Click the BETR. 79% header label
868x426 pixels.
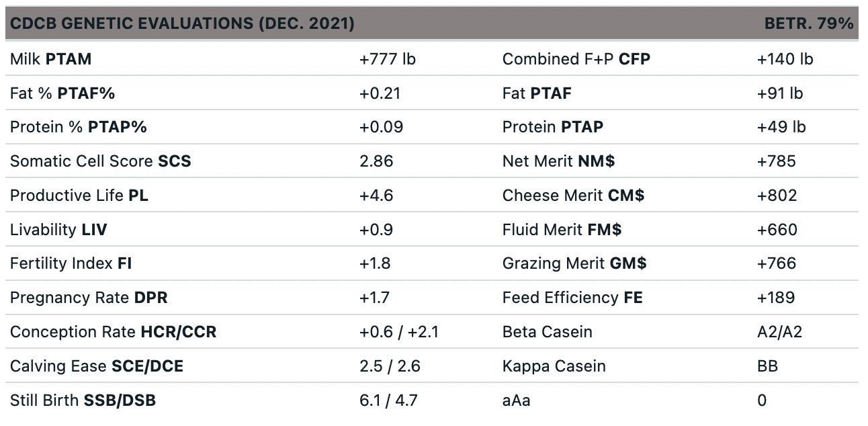pos(808,24)
